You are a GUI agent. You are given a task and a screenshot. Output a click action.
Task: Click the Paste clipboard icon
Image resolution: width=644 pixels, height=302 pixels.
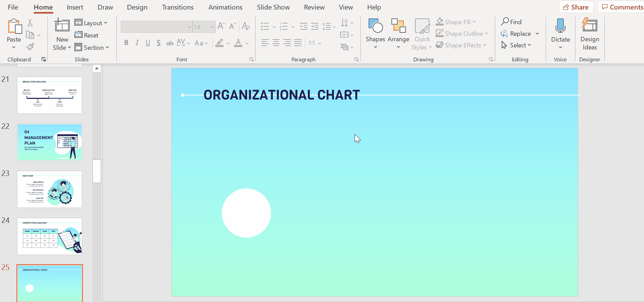(x=14, y=27)
